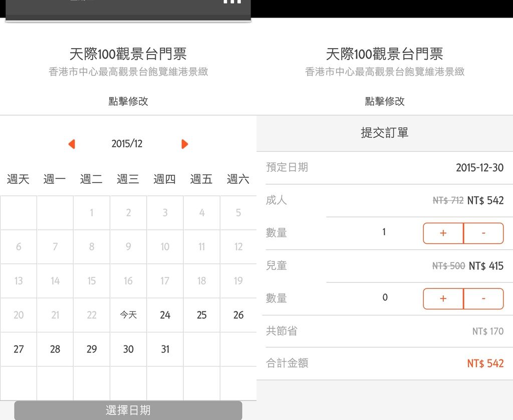The image size is (513, 420).
Task: Pick December 26 in the calendar
Action: 238,315
